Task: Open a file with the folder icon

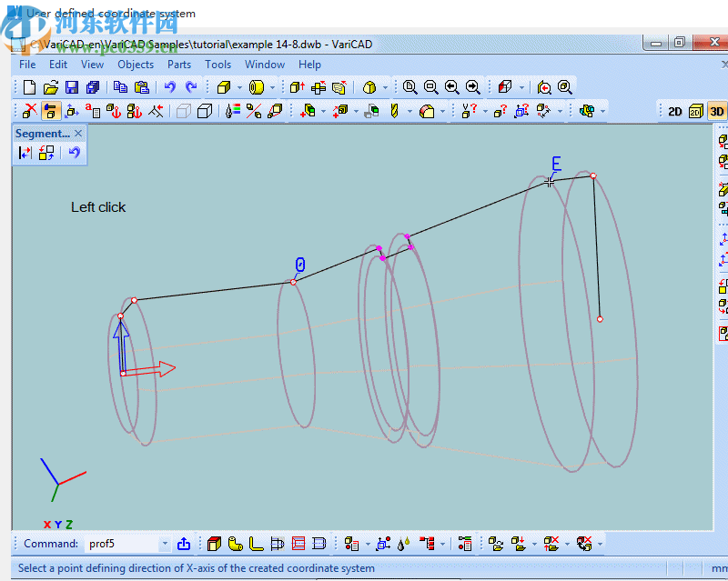Action: (x=51, y=87)
